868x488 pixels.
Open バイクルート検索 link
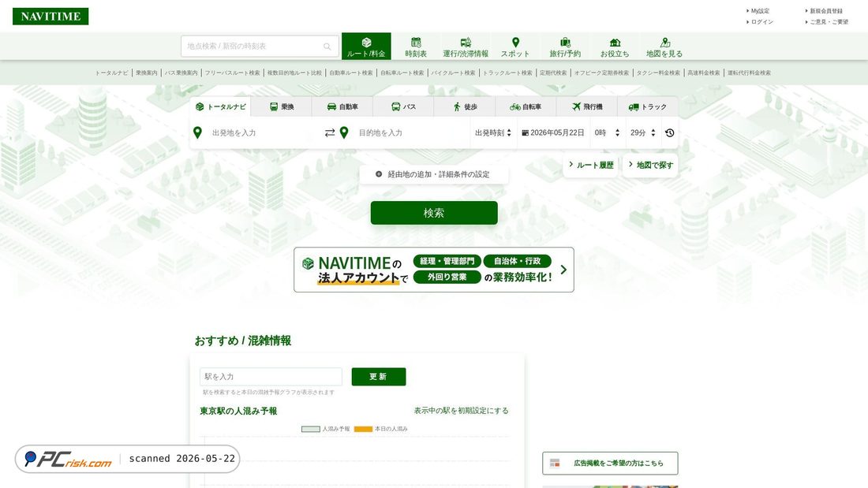454,73
